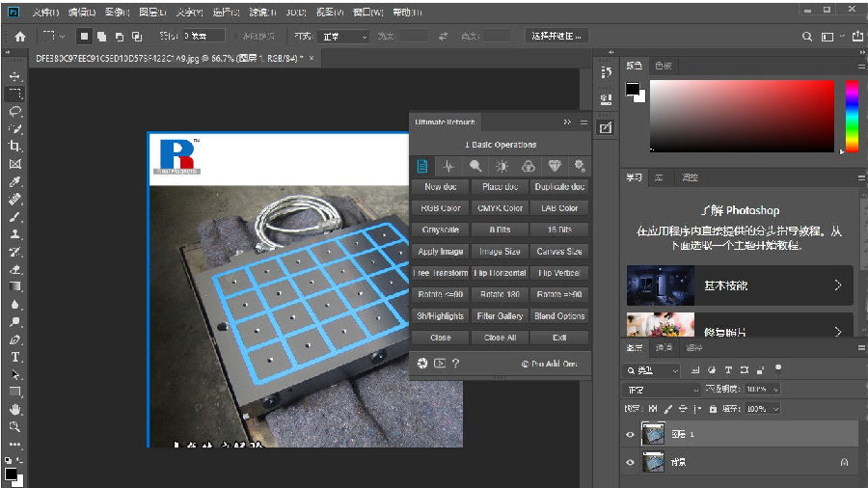868x488 pixels.
Task: Open the 3D menu in menu bar
Action: [x=296, y=12]
